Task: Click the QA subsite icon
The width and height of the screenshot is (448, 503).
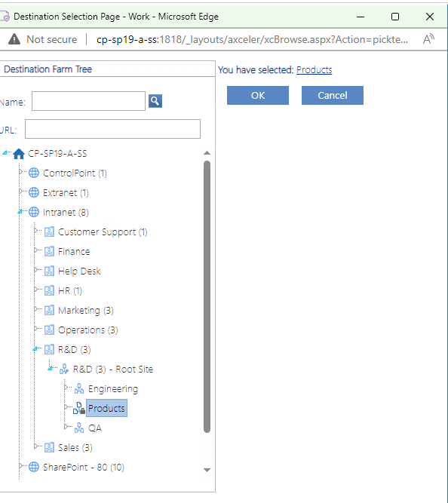Action: [79, 428]
